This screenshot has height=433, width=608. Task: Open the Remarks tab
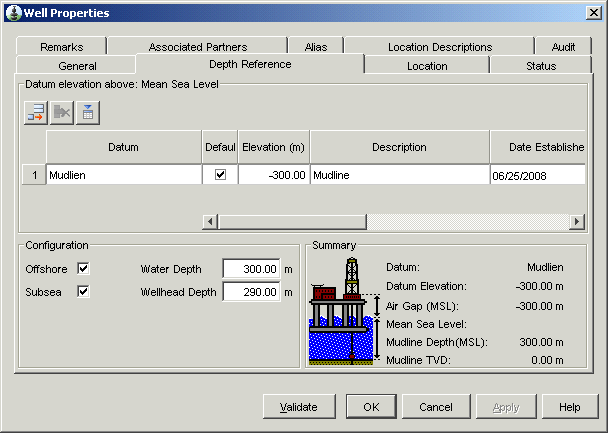[61, 47]
